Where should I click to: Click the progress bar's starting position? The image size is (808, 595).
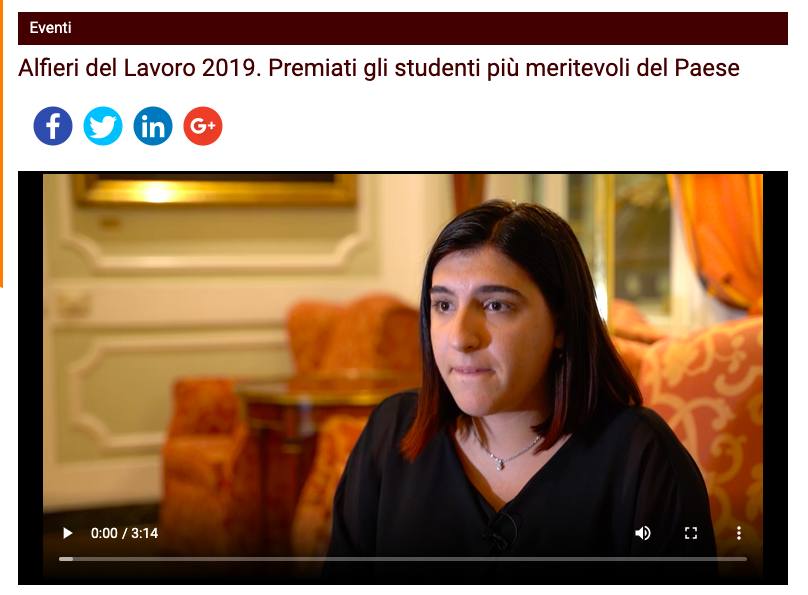[x=60, y=559]
